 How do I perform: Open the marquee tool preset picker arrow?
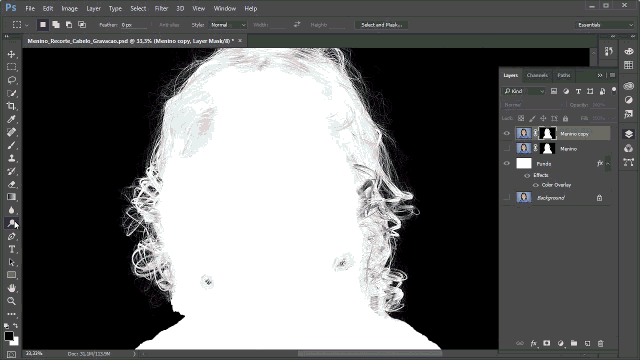click(x=27, y=25)
